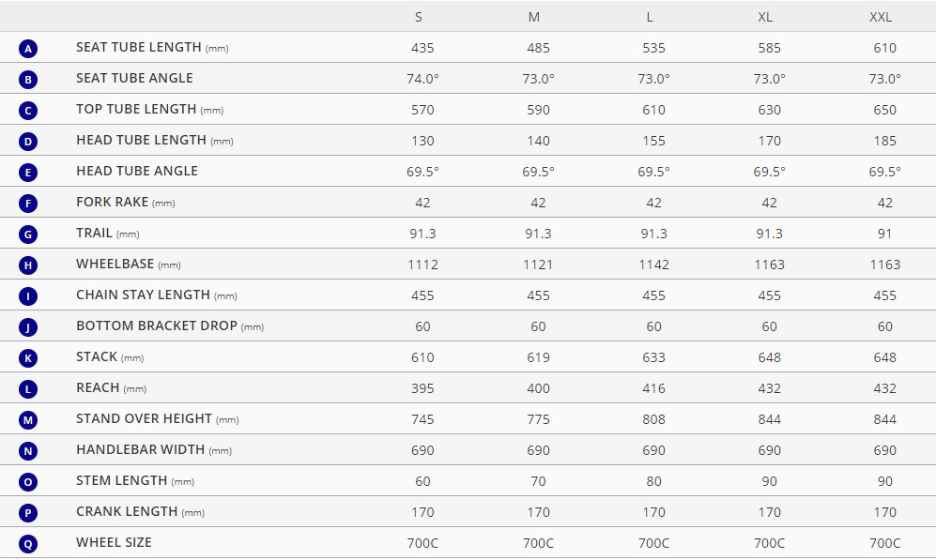Viewport: 936px width, 560px height.
Task: Select the H marker beside Wheelbase
Action: tap(28, 265)
